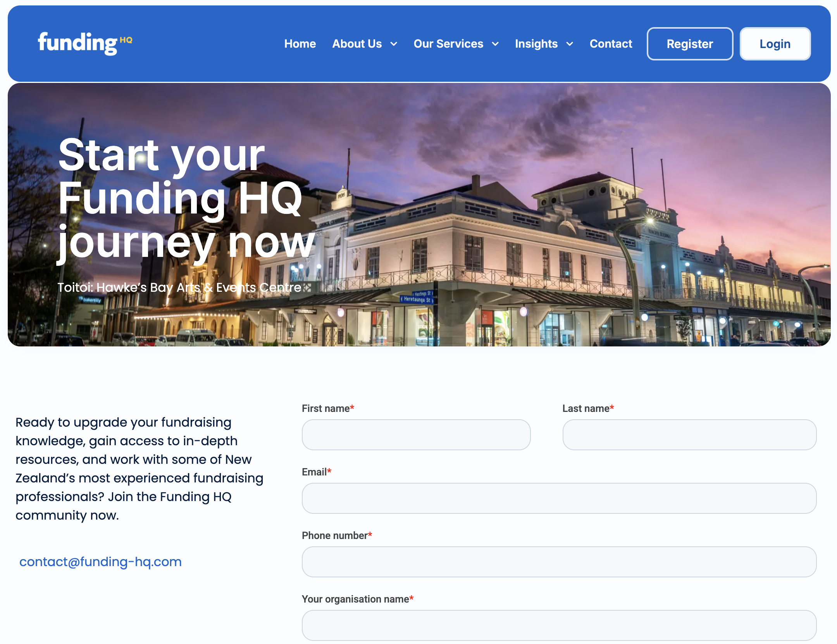Focus the Last name input field
The image size is (837, 644).
pyautogui.click(x=689, y=435)
